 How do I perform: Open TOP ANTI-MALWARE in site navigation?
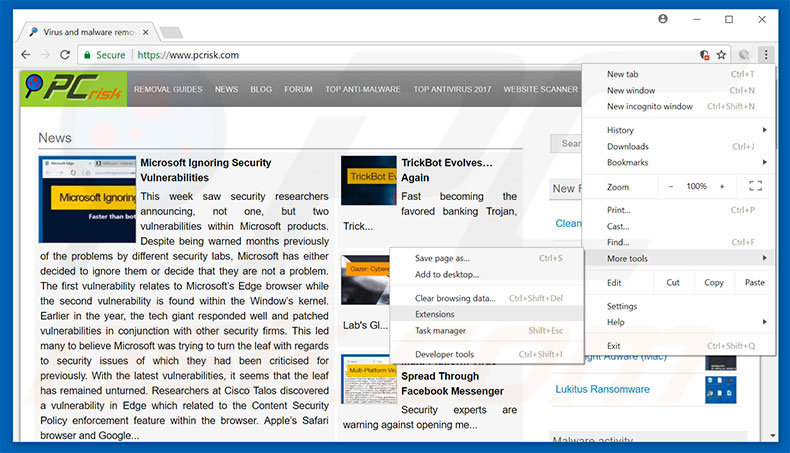pos(363,89)
